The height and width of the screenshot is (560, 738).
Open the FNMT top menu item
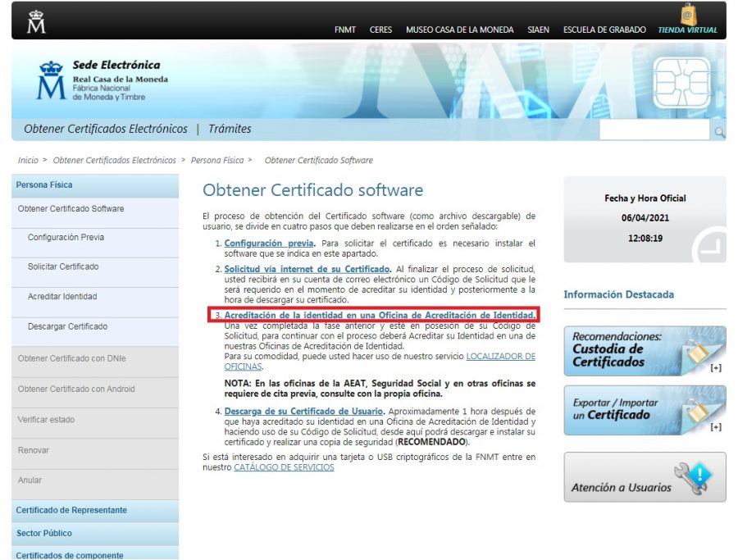(x=345, y=30)
